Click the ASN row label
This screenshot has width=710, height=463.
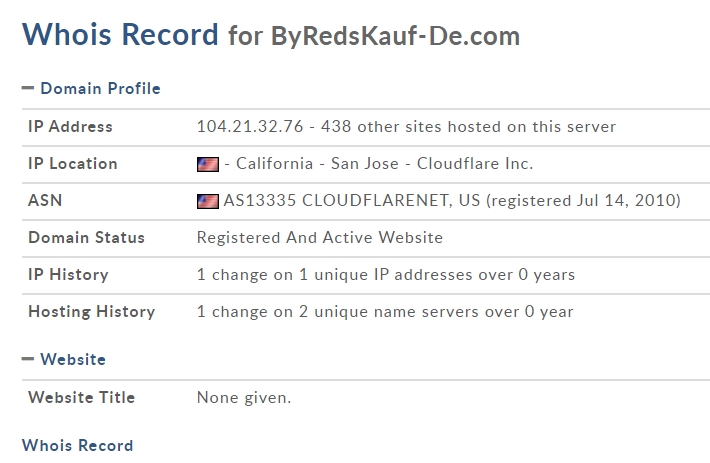pos(45,200)
